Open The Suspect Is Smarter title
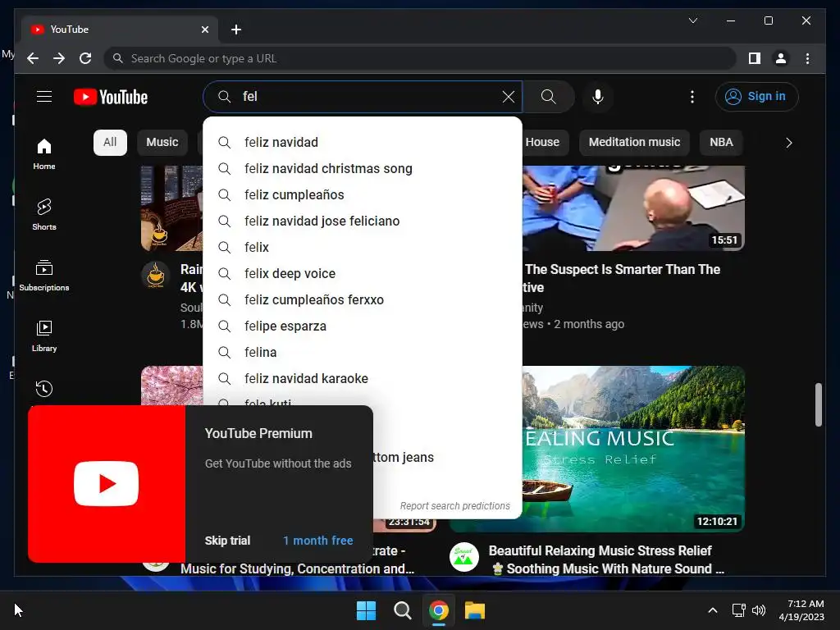This screenshot has width=840, height=630. click(x=623, y=278)
